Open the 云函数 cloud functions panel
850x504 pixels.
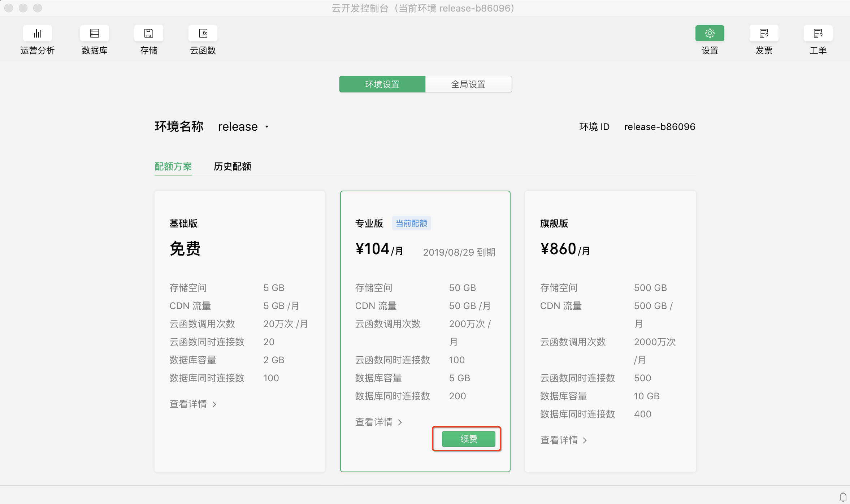pyautogui.click(x=203, y=40)
